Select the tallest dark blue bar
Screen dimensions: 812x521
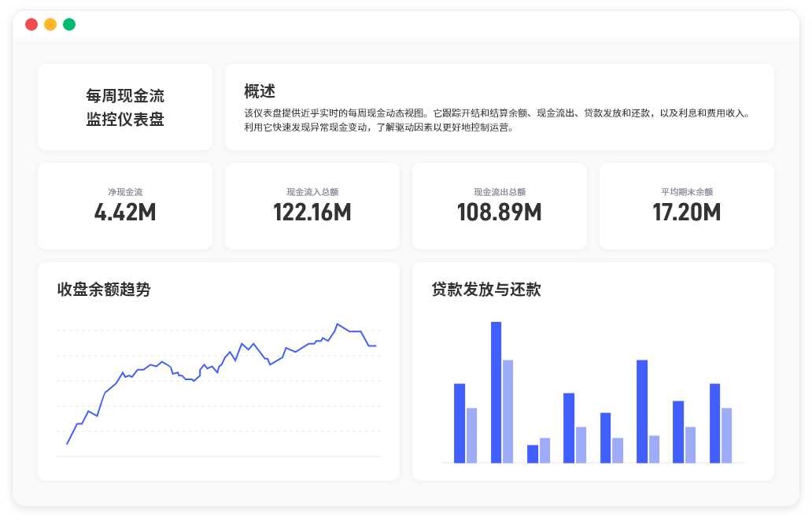(x=496, y=392)
